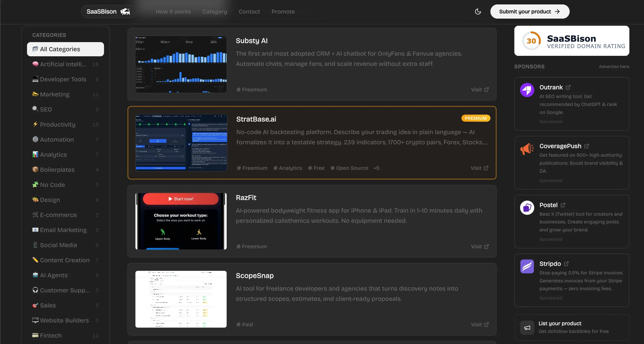Open How it works page
Image resolution: width=644 pixels, height=344 pixels.
[x=173, y=12]
